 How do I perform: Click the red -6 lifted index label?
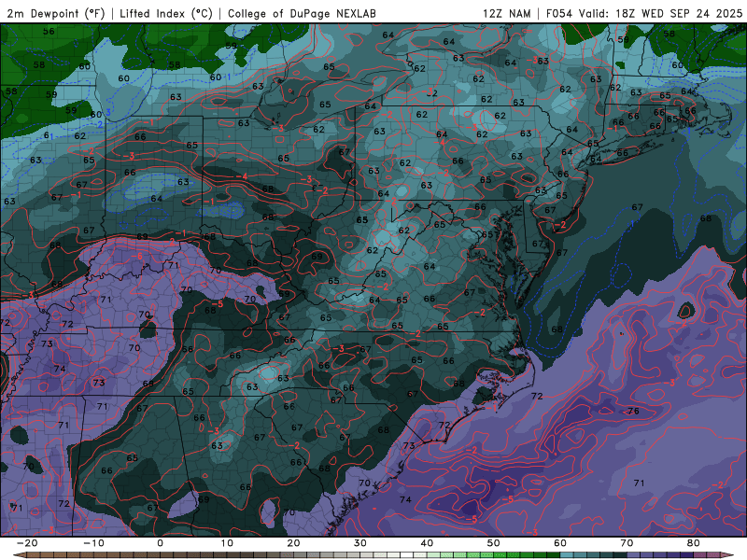[x=137, y=256]
